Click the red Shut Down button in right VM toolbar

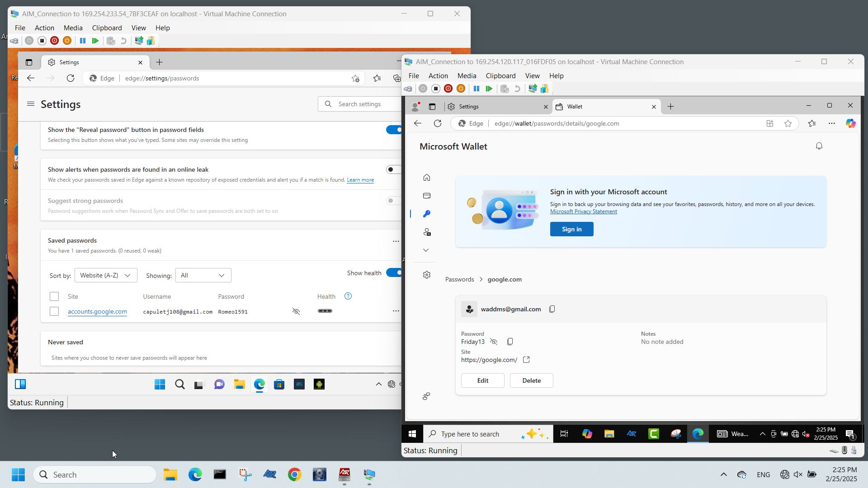click(x=448, y=89)
